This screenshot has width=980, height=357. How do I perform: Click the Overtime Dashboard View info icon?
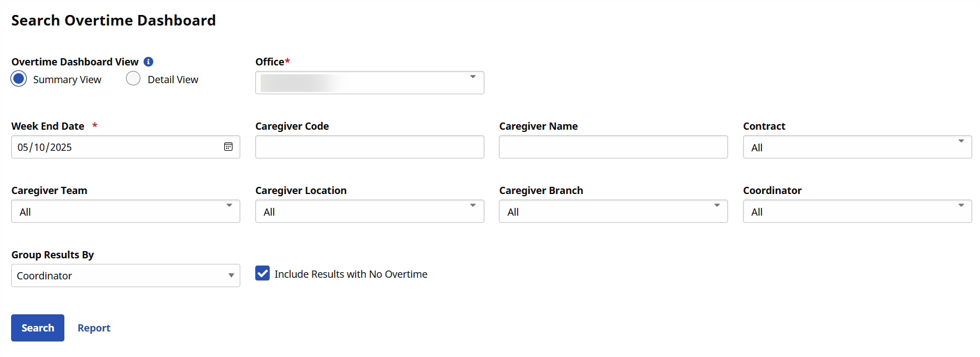point(148,62)
